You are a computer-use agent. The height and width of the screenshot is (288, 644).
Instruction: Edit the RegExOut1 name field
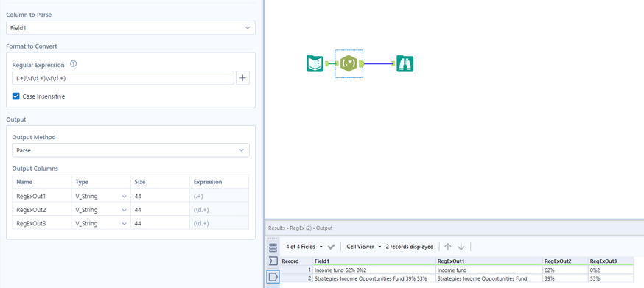[x=42, y=197]
